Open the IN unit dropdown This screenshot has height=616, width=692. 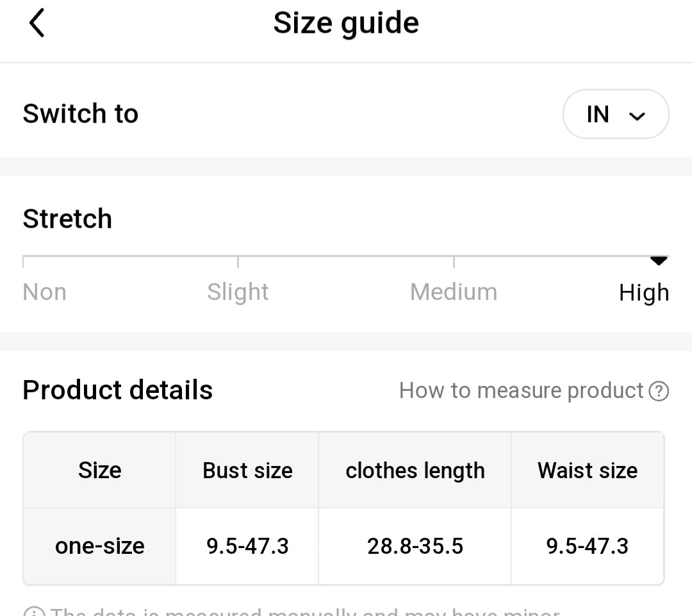tap(615, 114)
